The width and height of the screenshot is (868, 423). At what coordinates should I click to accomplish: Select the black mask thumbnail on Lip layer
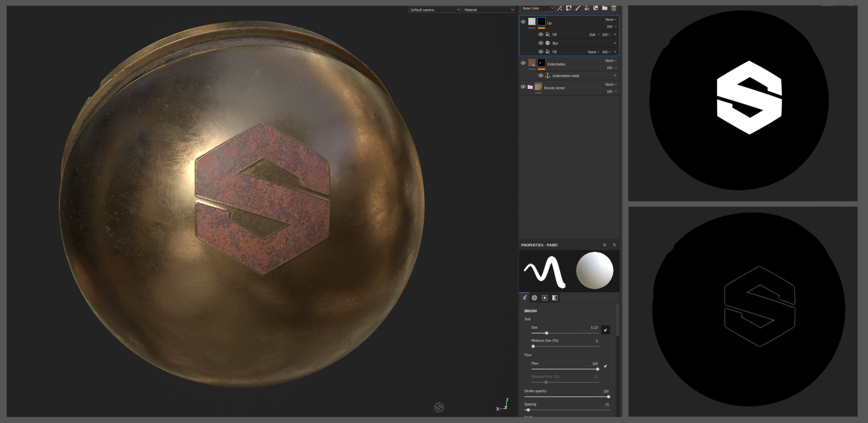coord(542,22)
